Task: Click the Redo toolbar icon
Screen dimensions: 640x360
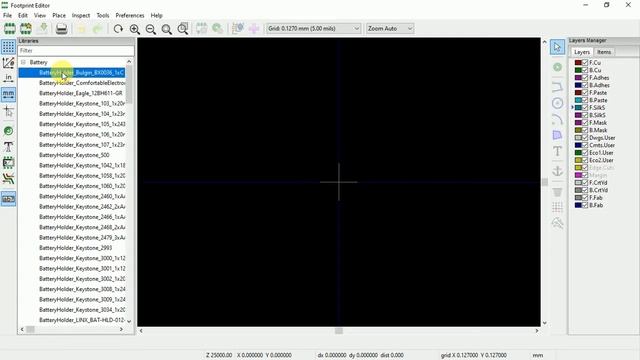Action: pos(97,29)
